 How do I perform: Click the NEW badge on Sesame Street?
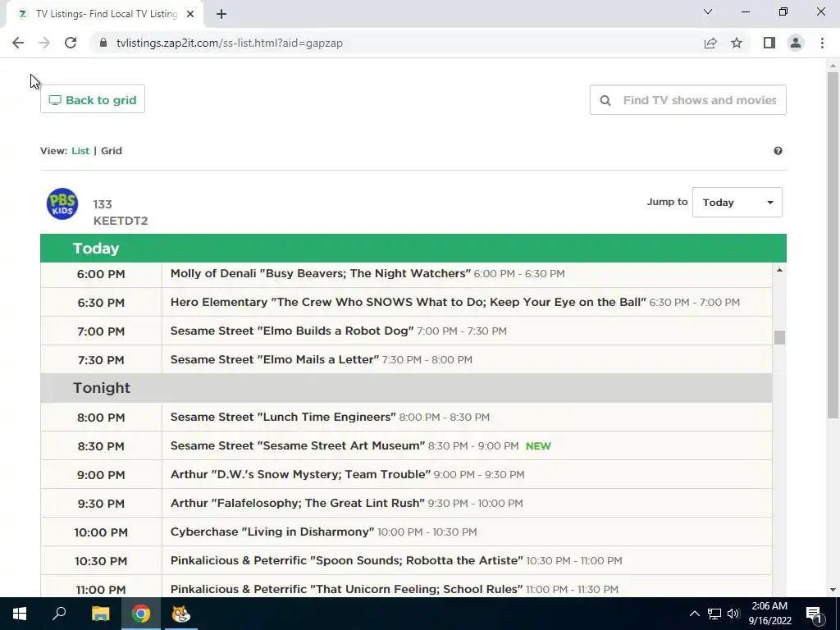538,446
